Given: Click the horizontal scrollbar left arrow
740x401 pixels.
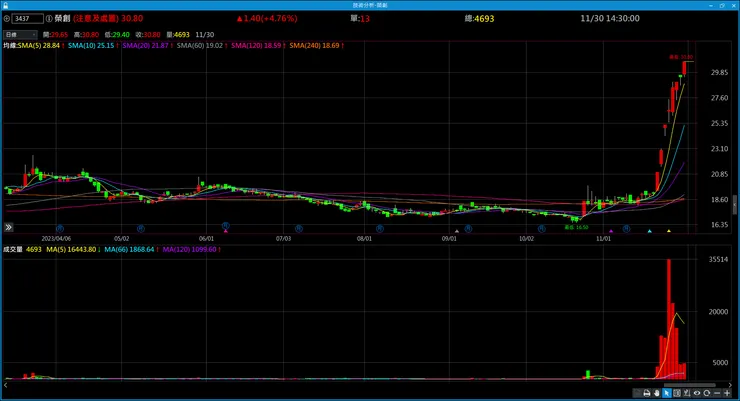Looking at the screenshot, I should pyautogui.click(x=5, y=385).
